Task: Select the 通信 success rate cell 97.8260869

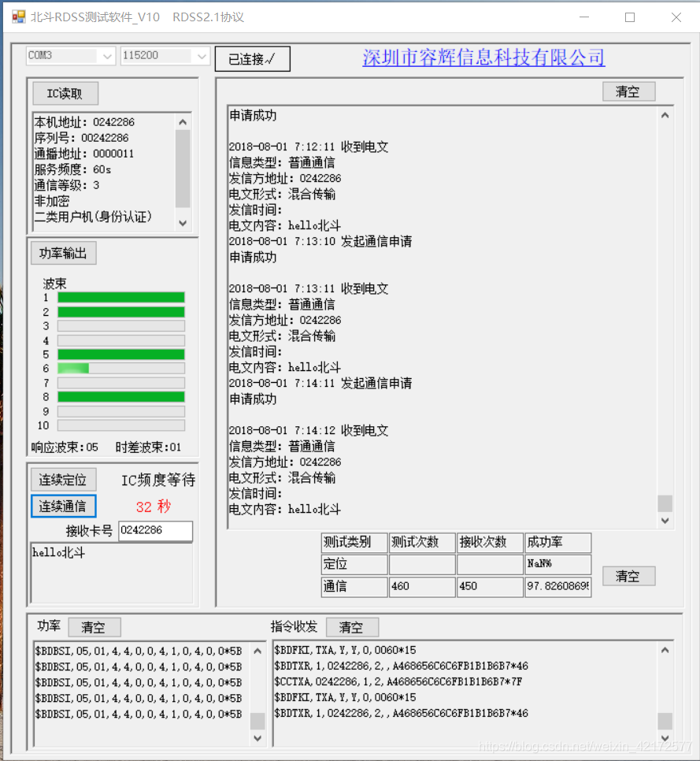Action: point(558,586)
